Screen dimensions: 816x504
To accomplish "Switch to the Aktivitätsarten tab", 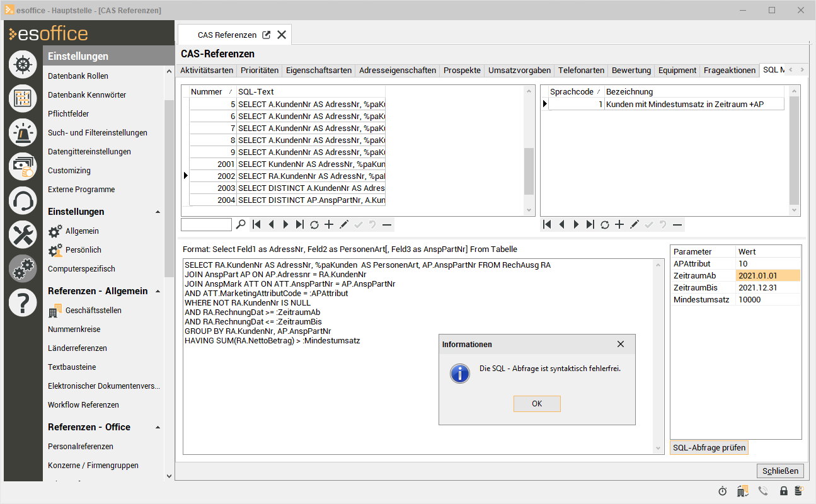I will point(207,70).
